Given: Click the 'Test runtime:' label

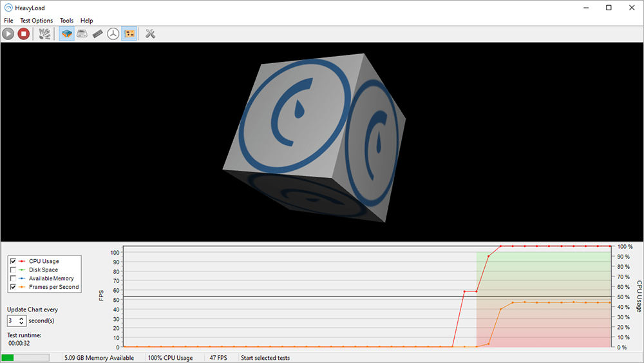Looking at the screenshot, I should (24, 335).
